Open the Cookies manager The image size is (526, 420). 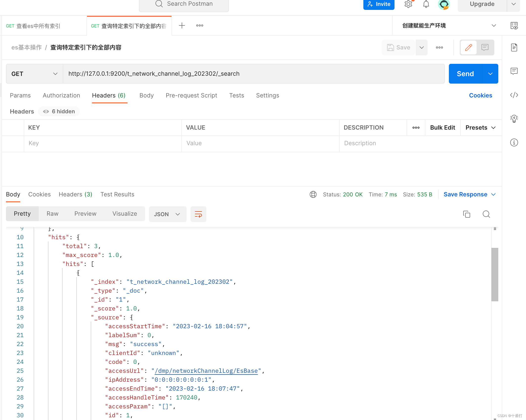480,95
